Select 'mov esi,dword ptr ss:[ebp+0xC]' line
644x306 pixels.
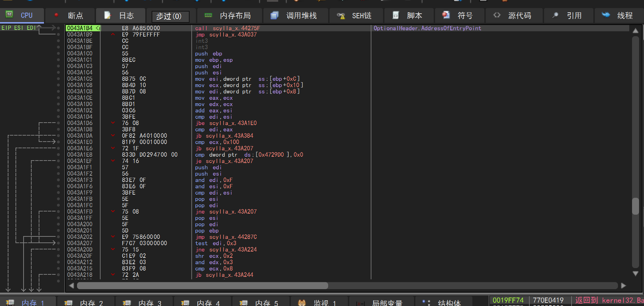point(248,79)
